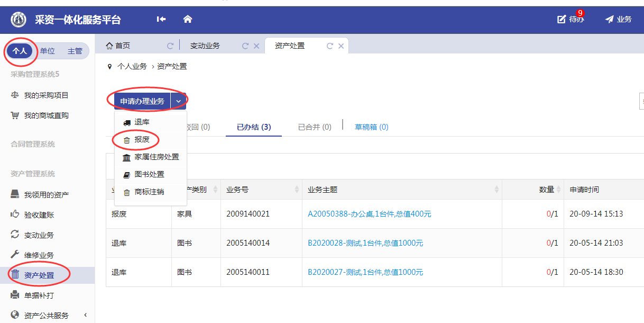Click the 申请办理业务 button
The image size is (644, 323).
tap(142, 101)
